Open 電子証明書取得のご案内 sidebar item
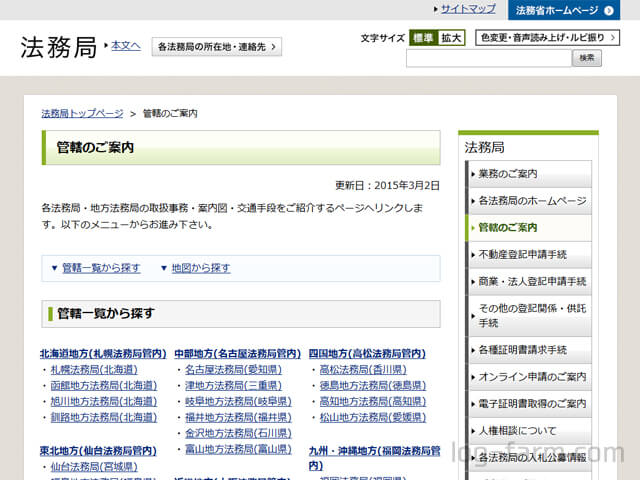The image size is (640, 480). pyautogui.click(x=530, y=404)
